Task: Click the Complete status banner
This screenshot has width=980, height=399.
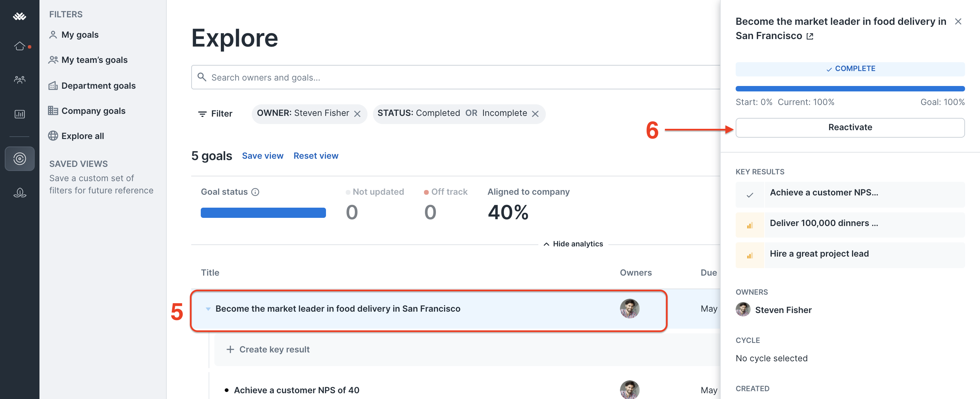Action: 850,69
